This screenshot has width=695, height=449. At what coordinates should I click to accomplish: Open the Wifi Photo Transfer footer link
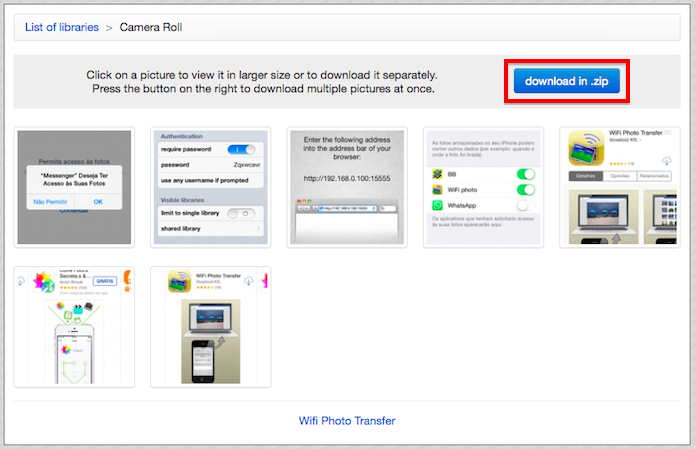click(x=347, y=420)
